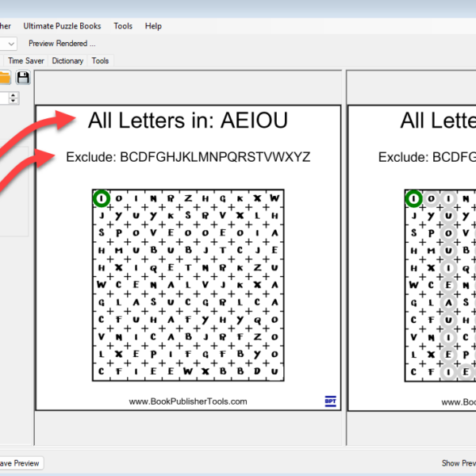Image resolution: width=476 pixels, height=476 pixels.
Task: Click the Save Preview button
Action: click(19, 463)
